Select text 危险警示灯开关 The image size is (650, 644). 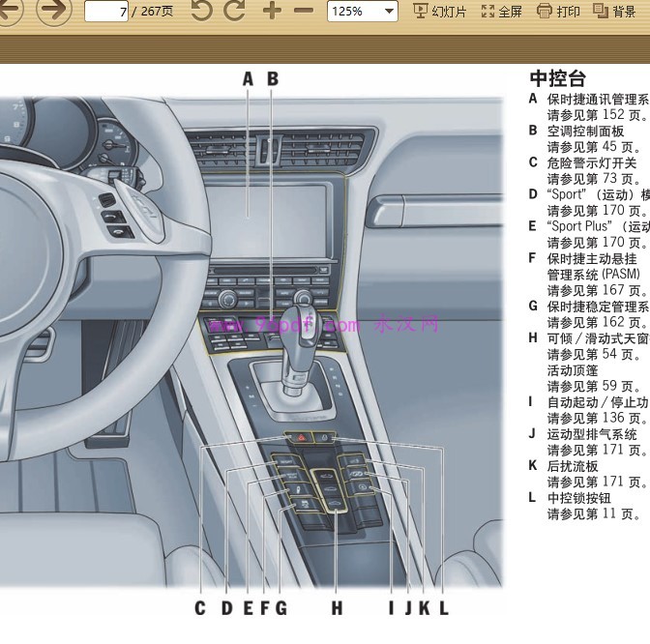pyautogui.click(x=592, y=163)
